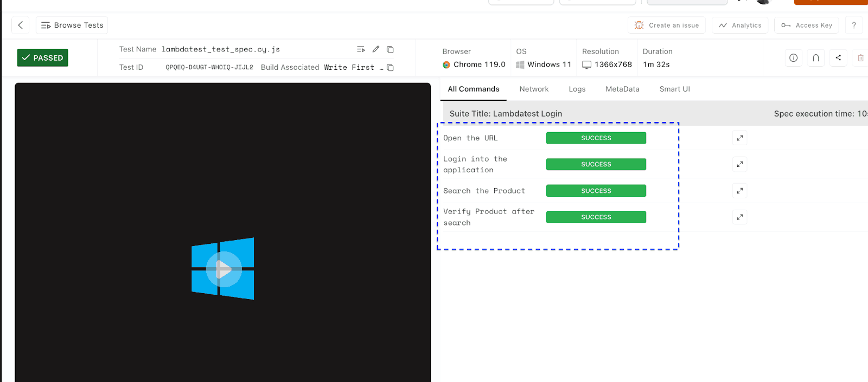The height and width of the screenshot is (382, 868).
Task: Select the All Commands tab
Action: coord(474,89)
